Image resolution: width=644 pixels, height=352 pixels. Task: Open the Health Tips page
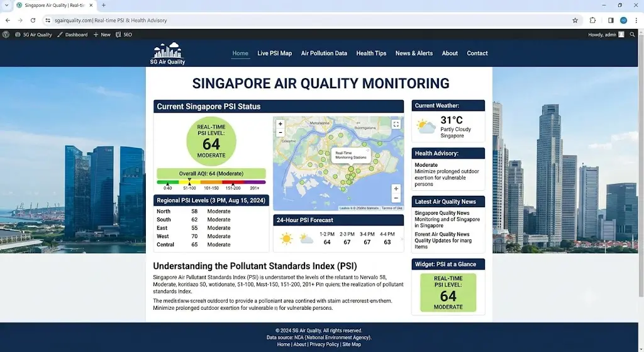pos(371,53)
